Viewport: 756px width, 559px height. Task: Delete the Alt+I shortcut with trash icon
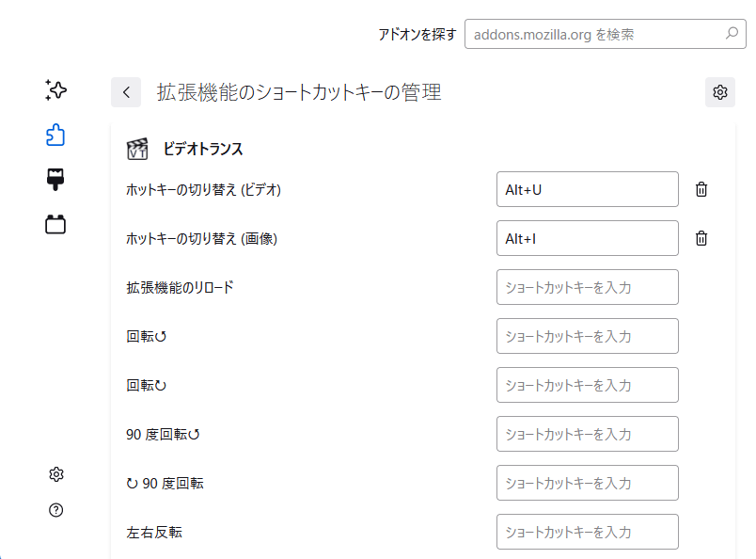click(701, 238)
